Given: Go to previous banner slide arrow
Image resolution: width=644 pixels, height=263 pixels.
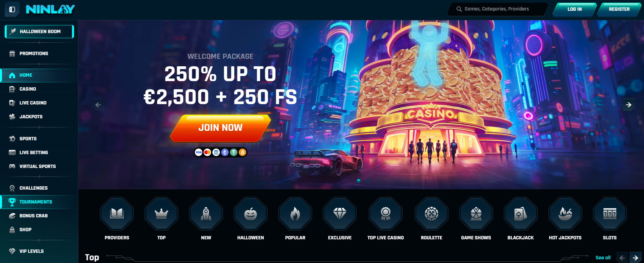Looking at the screenshot, I should tap(98, 105).
